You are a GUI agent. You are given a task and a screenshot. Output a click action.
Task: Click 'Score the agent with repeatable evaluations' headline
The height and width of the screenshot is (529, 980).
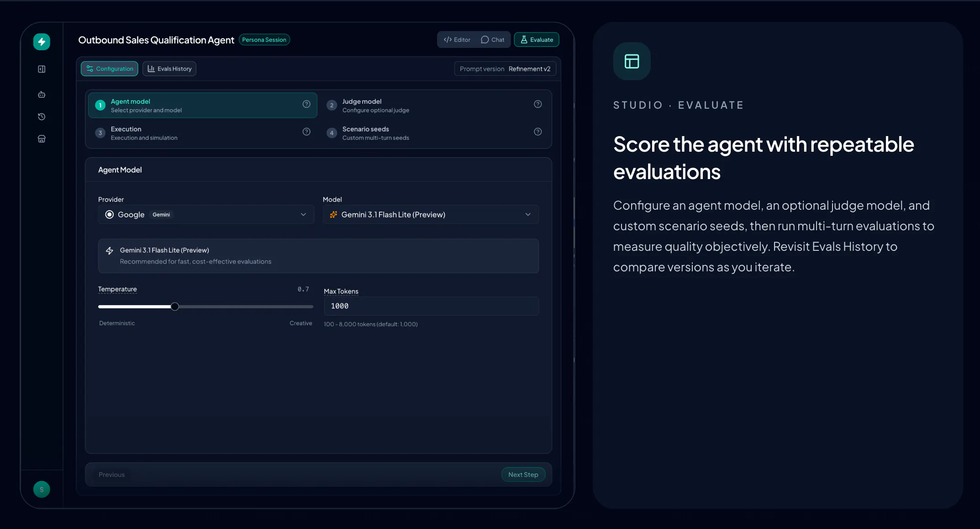coord(764,158)
